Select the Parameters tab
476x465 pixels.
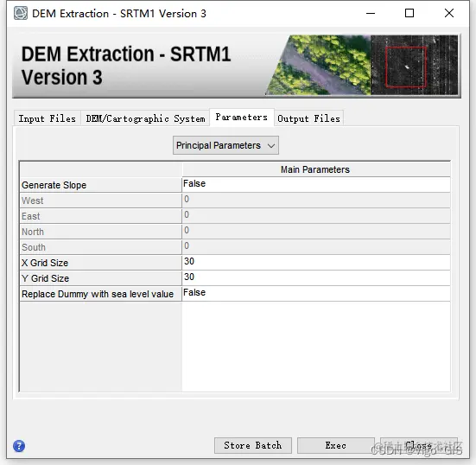coord(242,117)
